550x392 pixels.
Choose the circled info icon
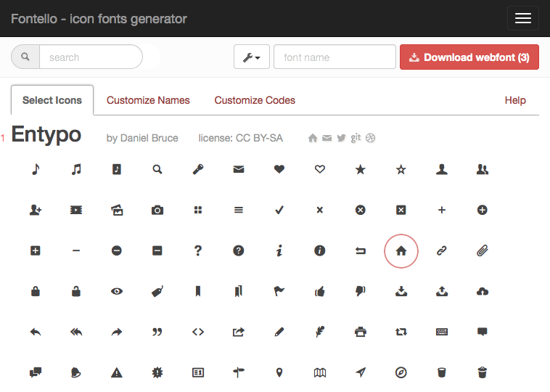pyautogui.click(x=320, y=250)
